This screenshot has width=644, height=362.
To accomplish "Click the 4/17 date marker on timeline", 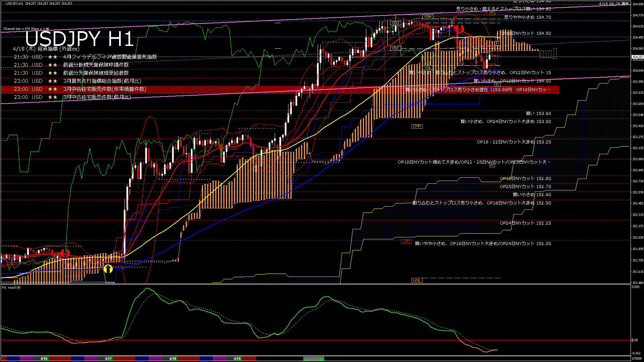I will [x=108, y=359].
